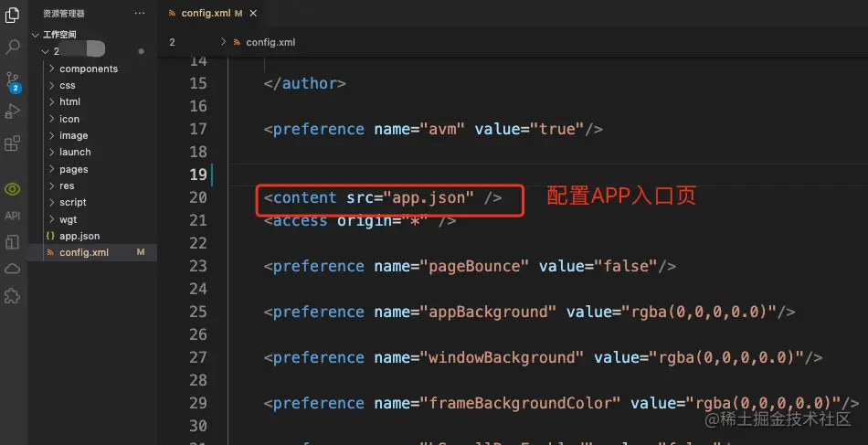This screenshot has height=445, width=868.
Task: Collapse the root project folder starting with 2
Action: (x=46, y=51)
